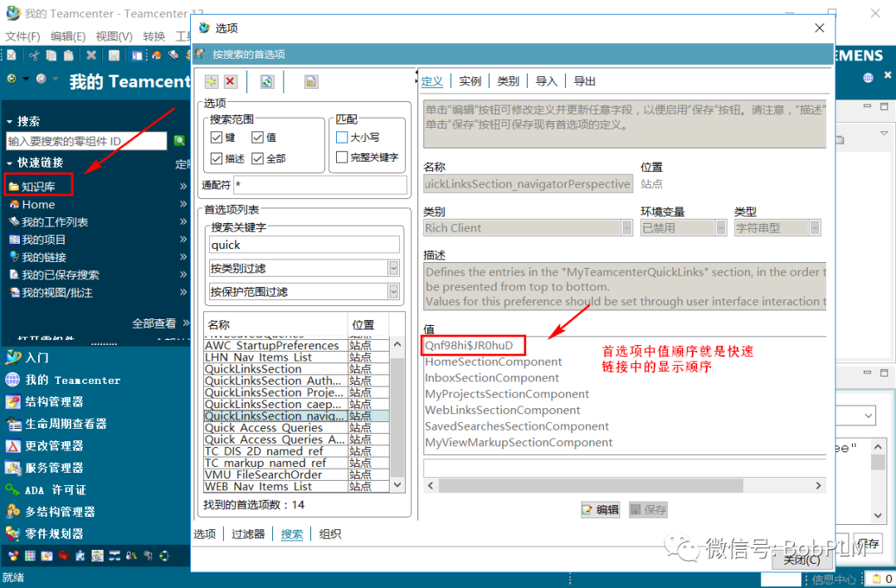Click the green back navigation arrow
The height and width of the screenshot is (588, 896).
click(12, 79)
